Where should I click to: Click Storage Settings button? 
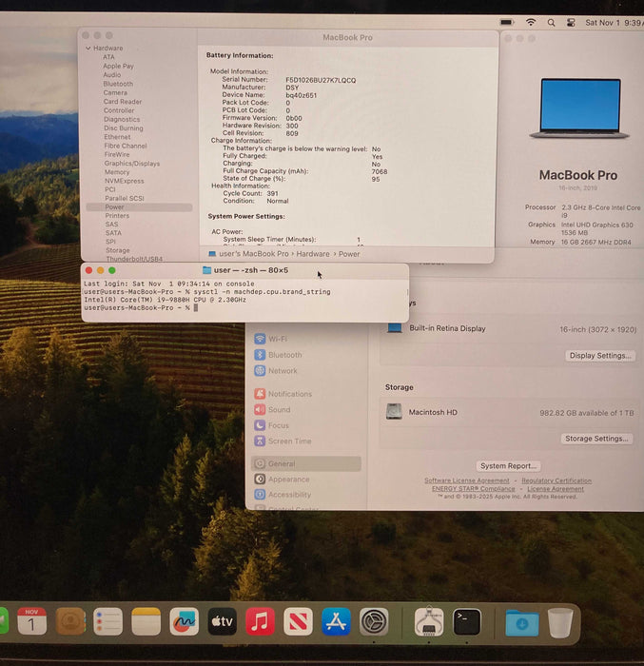click(596, 439)
